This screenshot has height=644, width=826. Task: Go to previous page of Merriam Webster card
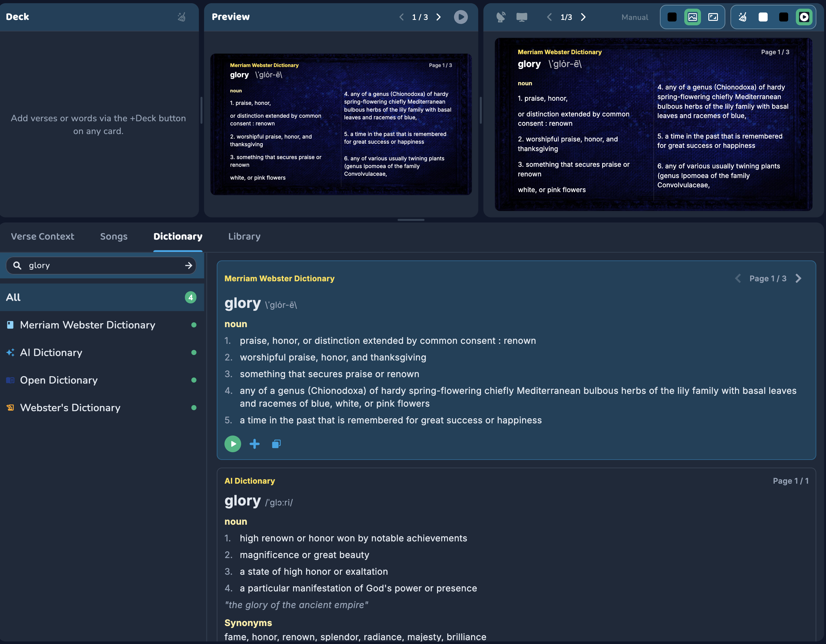(738, 278)
